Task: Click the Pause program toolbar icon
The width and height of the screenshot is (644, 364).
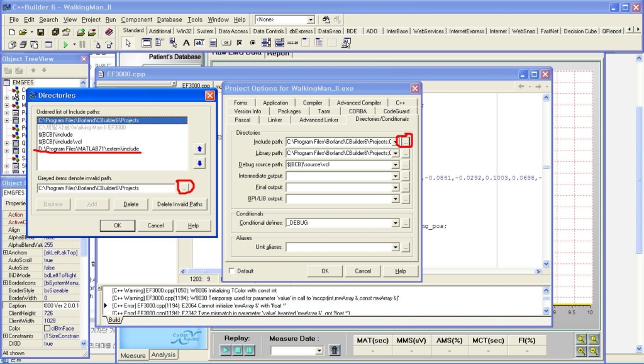Action: click(82, 45)
